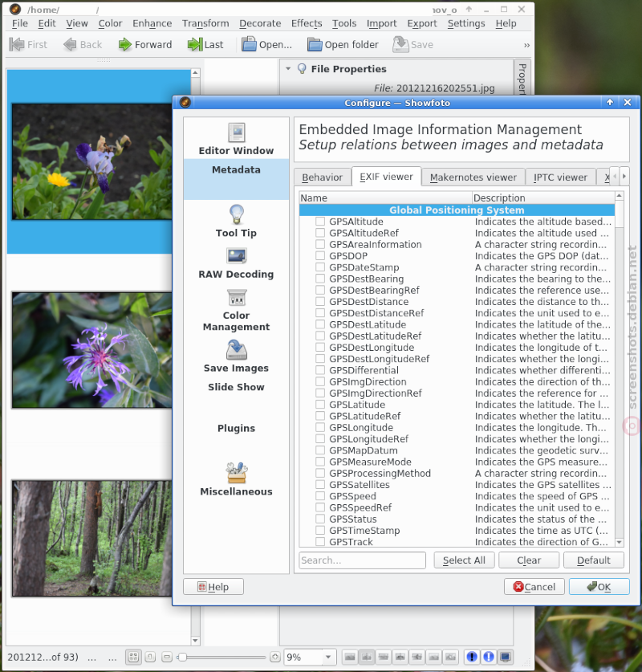Click the Help button in the dialog
642x672 pixels.
213,587
